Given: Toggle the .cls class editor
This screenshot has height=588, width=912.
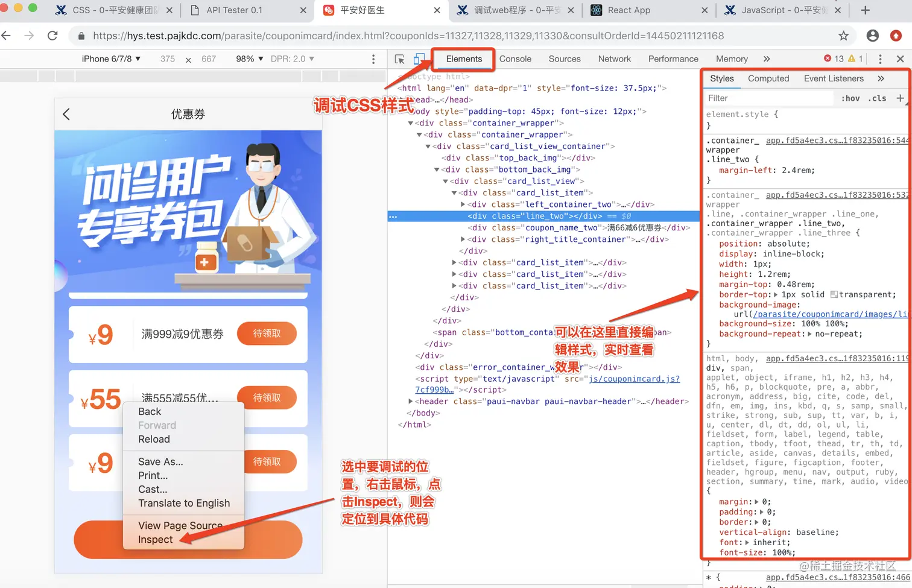Looking at the screenshot, I should [878, 98].
